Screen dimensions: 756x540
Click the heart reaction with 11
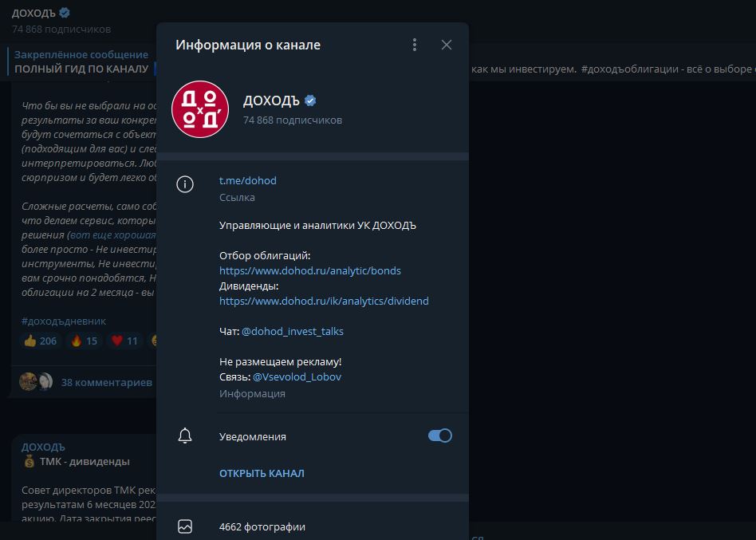click(124, 341)
